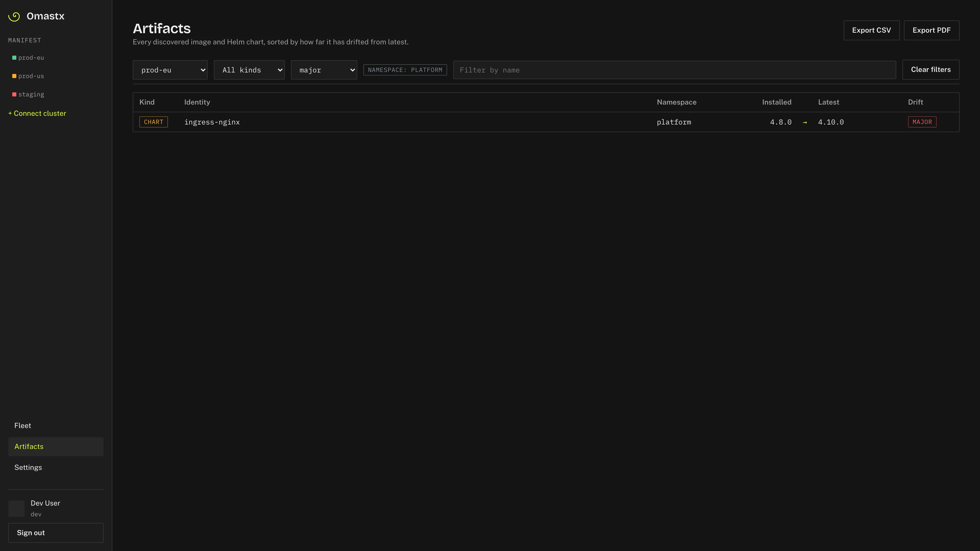Click the MANIFEST section label

[25, 40]
